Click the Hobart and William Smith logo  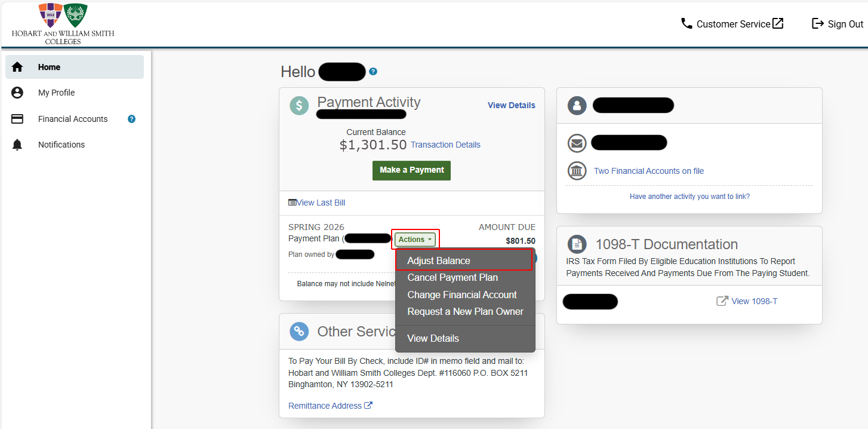pyautogui.click(x=63, y=24)
